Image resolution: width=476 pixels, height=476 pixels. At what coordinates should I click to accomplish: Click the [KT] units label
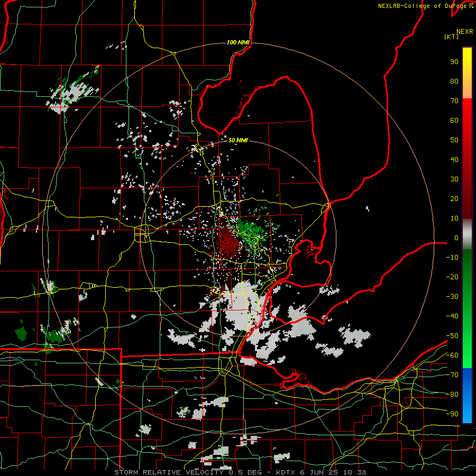pyautogui.click(x=452, y=36)
